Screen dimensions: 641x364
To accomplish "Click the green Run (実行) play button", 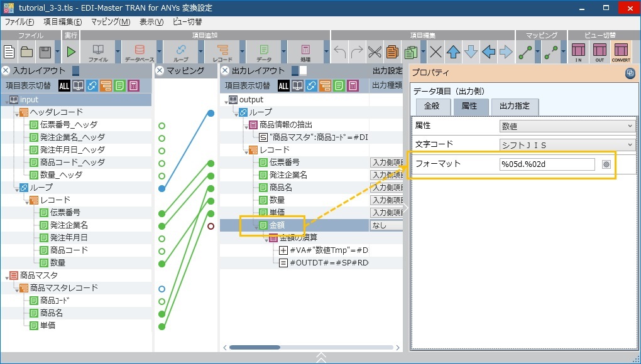I will click(x=71, y=51).
